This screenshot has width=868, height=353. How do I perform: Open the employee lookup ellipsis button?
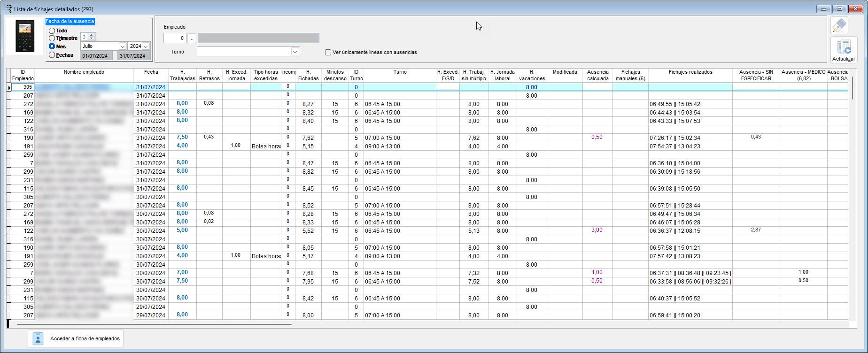point(192,38)
